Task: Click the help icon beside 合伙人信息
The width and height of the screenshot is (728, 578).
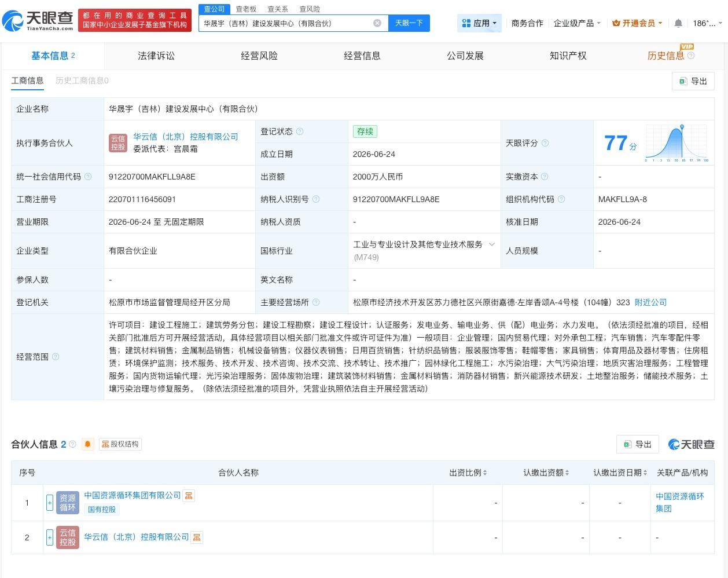Action: [x=72, y=444]
